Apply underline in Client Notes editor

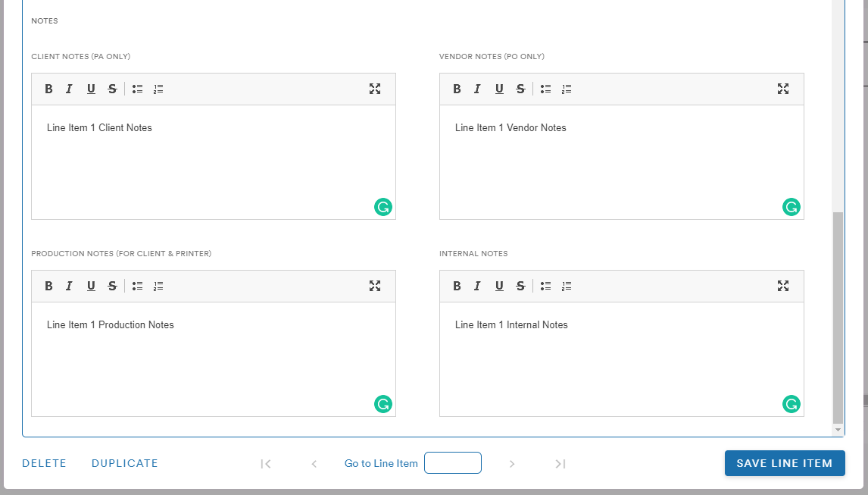click(91, 89)
